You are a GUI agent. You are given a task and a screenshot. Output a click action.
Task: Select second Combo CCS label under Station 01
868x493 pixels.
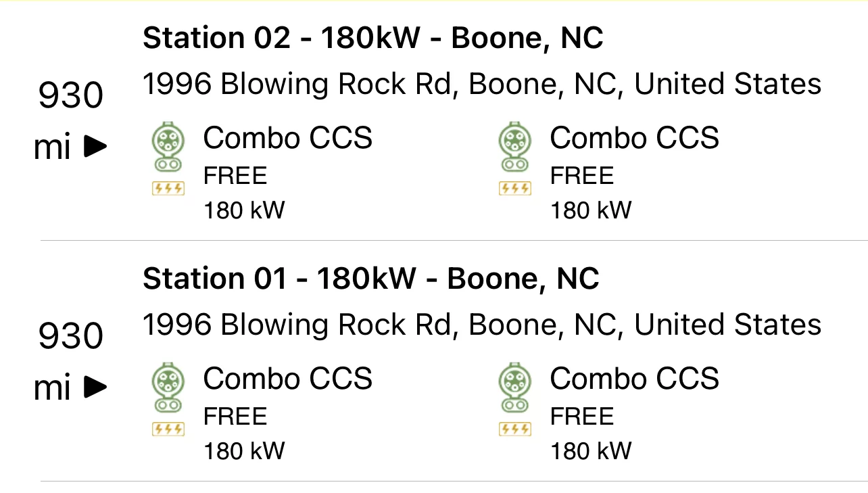click(635, 378)
